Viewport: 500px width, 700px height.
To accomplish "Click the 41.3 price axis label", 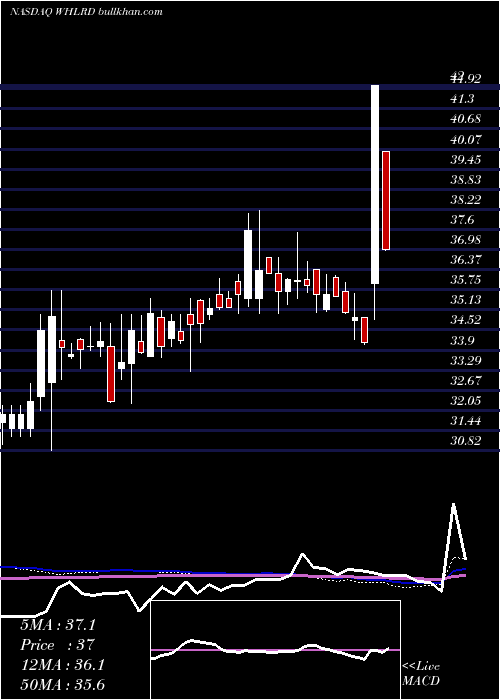I will pyautogui.click(x=462, y=99).
